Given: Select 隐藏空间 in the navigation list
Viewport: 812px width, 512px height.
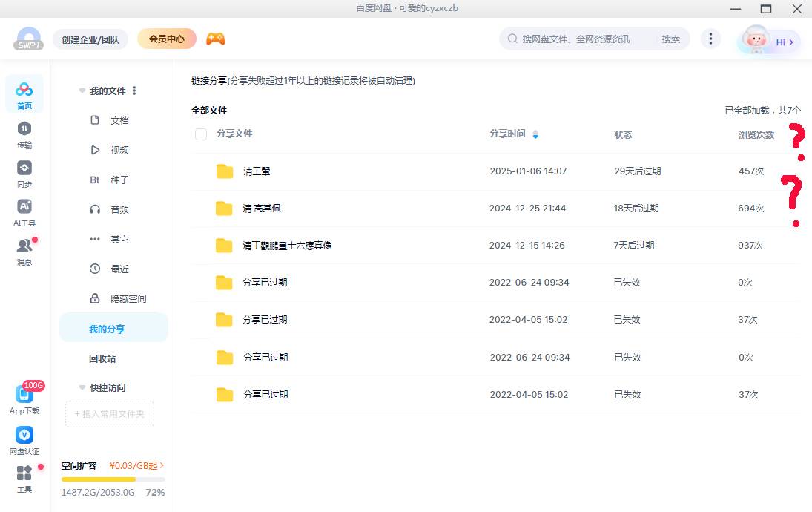Looking at the screenshot, I should pyautogui.click(x=128, y=298).
